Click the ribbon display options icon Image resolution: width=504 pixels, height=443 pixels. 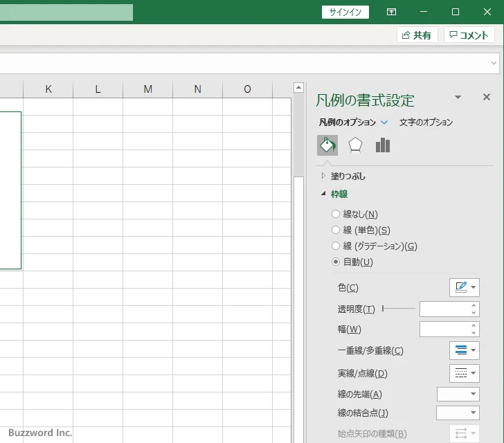point(391,12)
